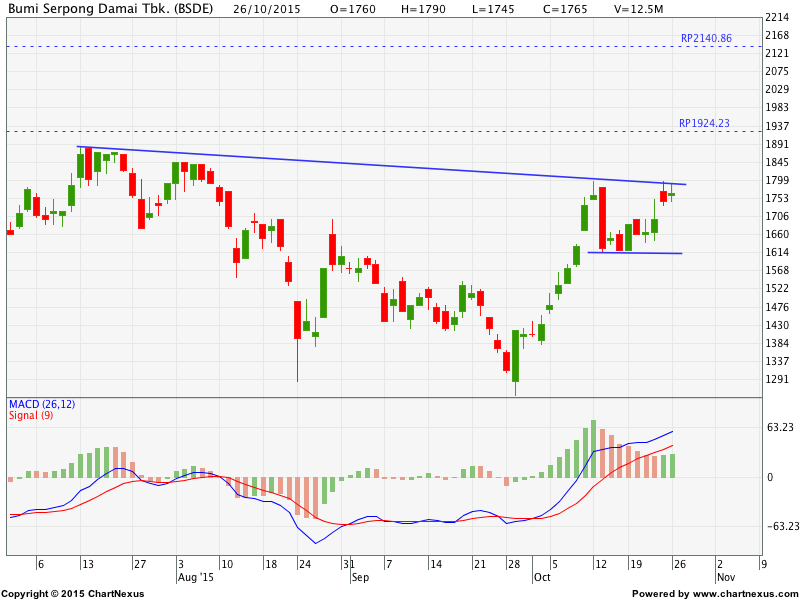
Task: Click the 63.23 MACD scale value
Action: click(x=780, y=427)
